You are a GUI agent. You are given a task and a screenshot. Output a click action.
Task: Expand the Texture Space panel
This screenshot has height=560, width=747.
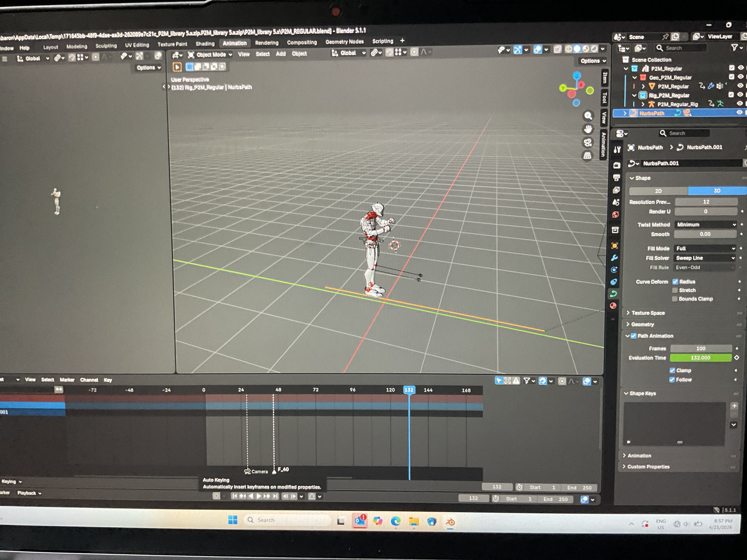[647, 313]
